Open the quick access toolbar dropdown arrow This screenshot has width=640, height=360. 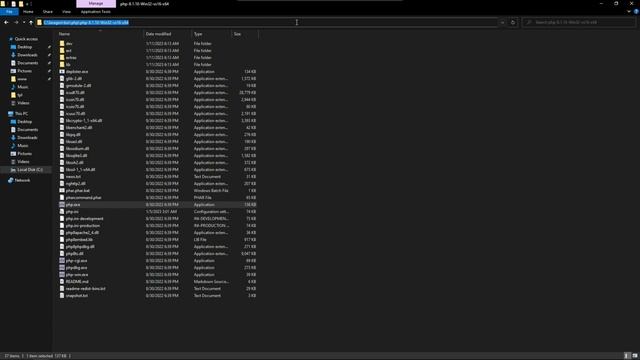coord(31,4)
